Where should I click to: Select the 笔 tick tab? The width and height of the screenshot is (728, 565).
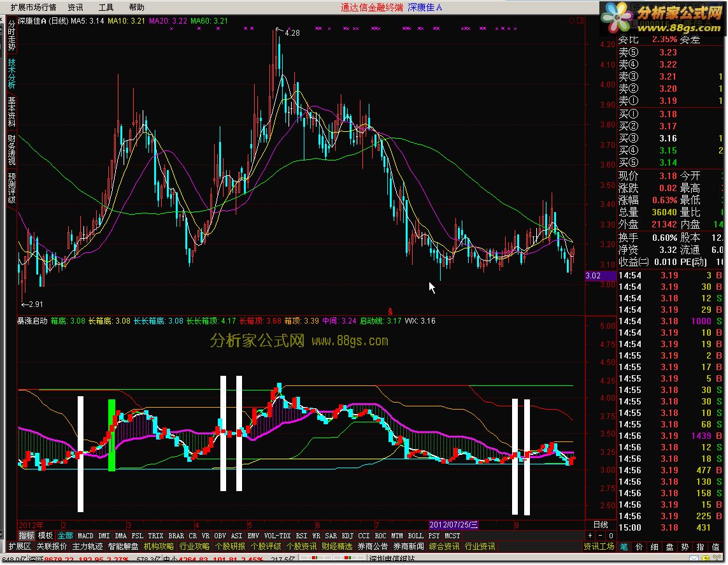624,547
